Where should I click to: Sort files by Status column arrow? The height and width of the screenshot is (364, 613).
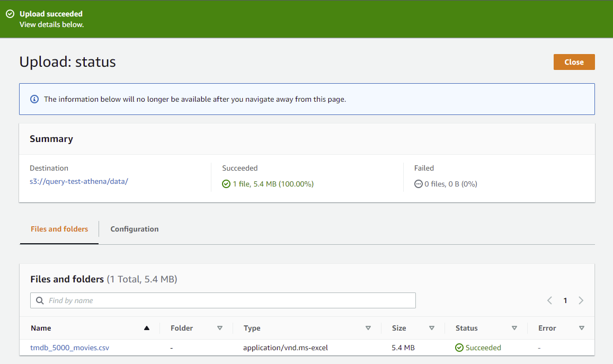514,328
